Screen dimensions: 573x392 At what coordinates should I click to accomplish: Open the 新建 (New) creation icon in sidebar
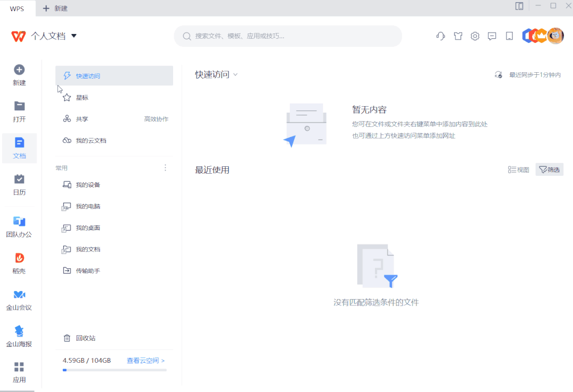click(19, 74)
